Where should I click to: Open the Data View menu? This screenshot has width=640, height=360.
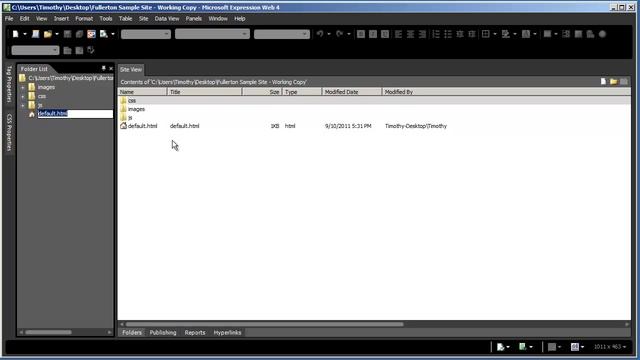click(167, 19)
